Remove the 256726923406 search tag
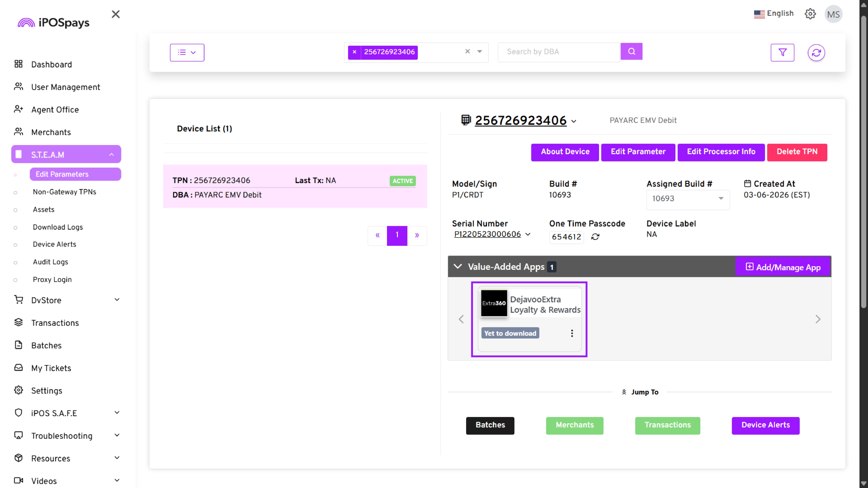 click(354, 52)
